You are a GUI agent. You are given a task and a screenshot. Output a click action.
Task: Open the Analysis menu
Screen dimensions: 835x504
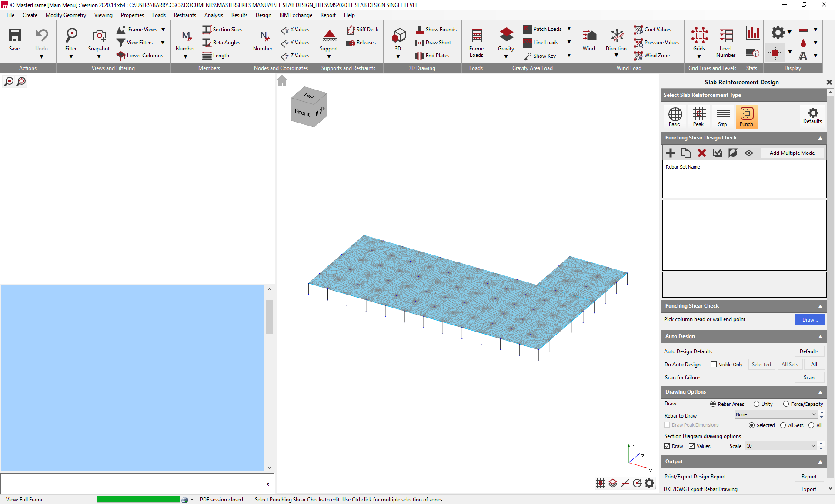(x=214, y=15)
